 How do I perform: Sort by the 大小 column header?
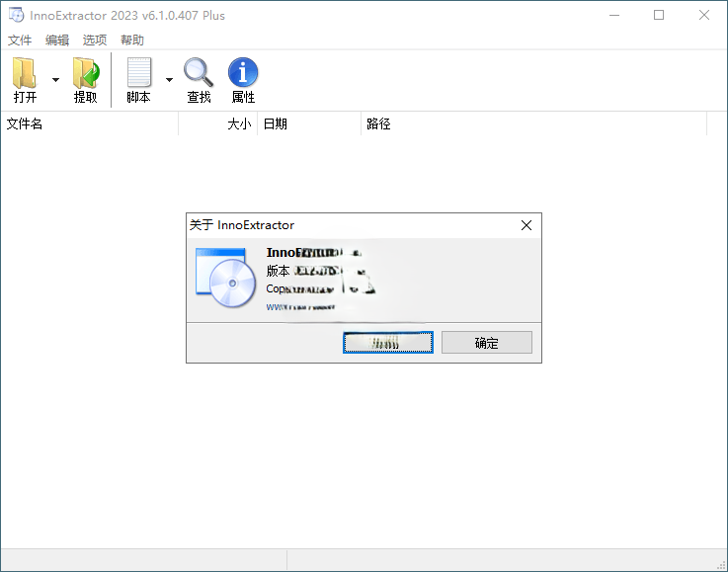coord(217,123)
